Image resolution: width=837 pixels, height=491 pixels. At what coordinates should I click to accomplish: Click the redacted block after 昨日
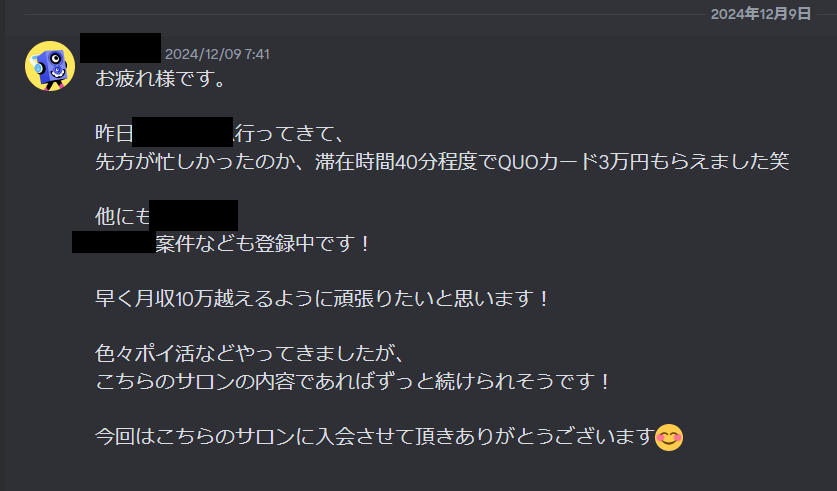[183, 132]
